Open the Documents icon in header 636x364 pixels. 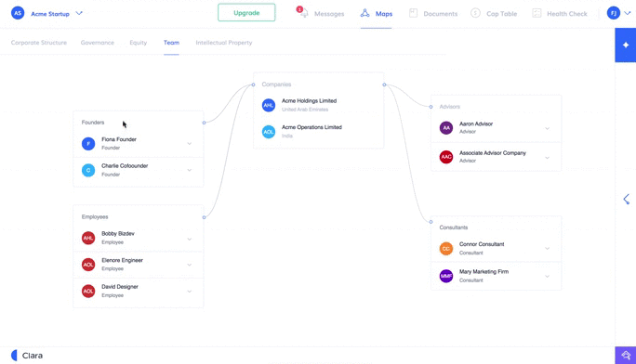[413, 13]
